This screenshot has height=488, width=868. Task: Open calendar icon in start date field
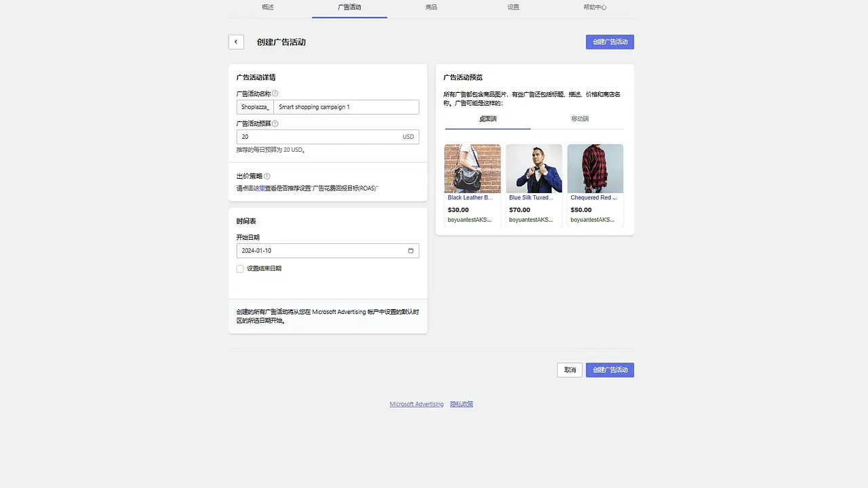point(411,251)
